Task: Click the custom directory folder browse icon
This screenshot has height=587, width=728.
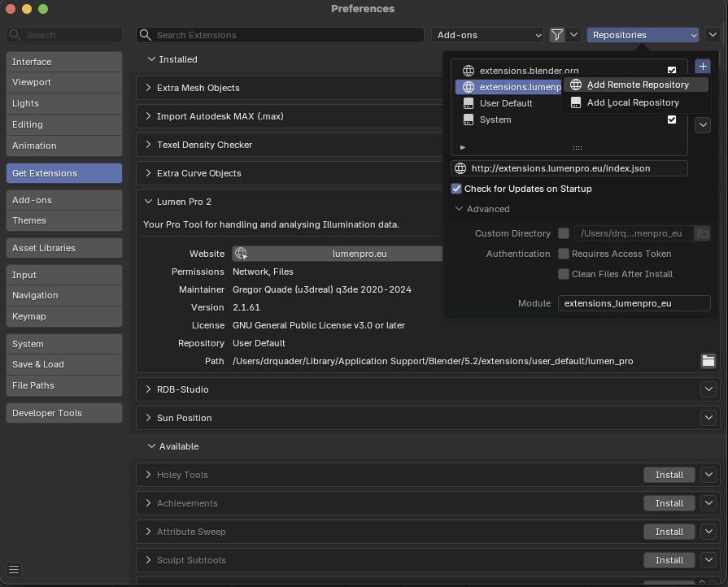Action: (702, 233)
